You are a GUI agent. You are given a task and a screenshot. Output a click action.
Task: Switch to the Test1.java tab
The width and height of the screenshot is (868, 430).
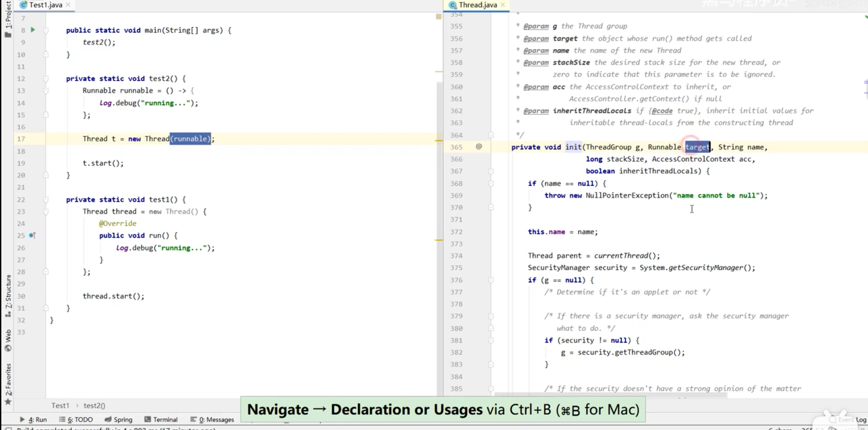tap(45, 5)
